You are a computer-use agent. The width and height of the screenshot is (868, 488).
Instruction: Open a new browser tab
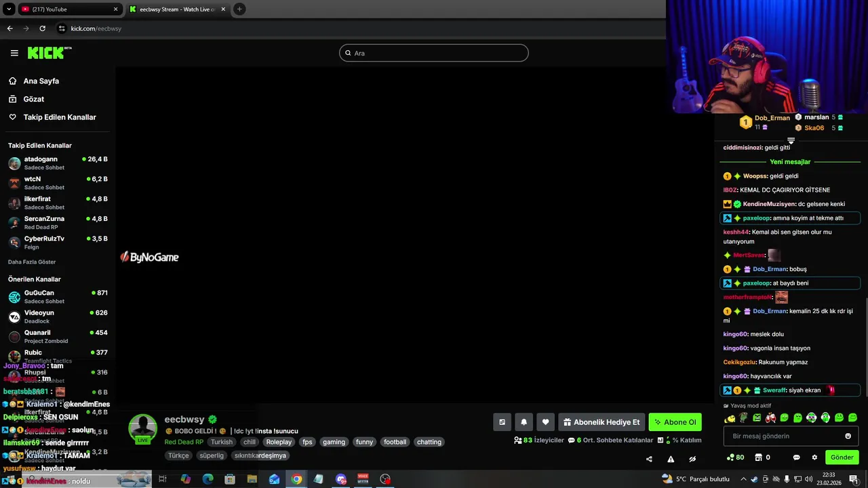coord(239,9)
